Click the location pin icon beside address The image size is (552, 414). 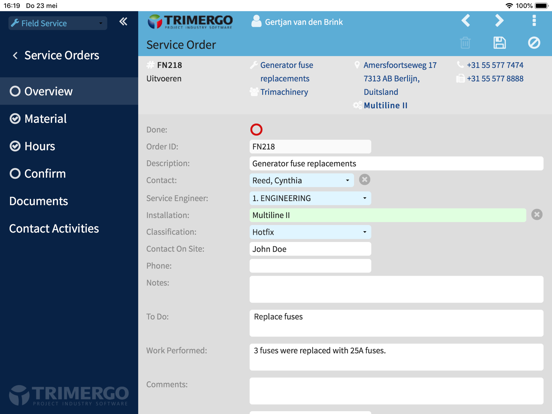(357, 65)
